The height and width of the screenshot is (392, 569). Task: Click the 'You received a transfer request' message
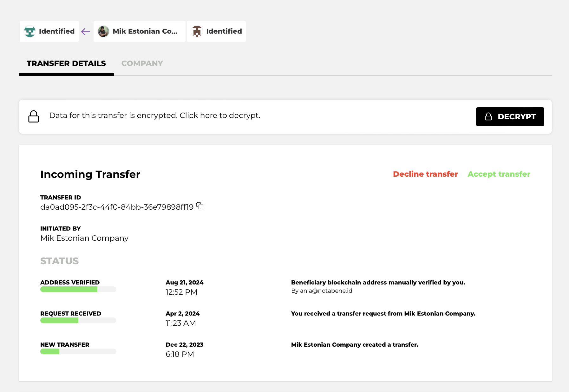coord(383,314)
